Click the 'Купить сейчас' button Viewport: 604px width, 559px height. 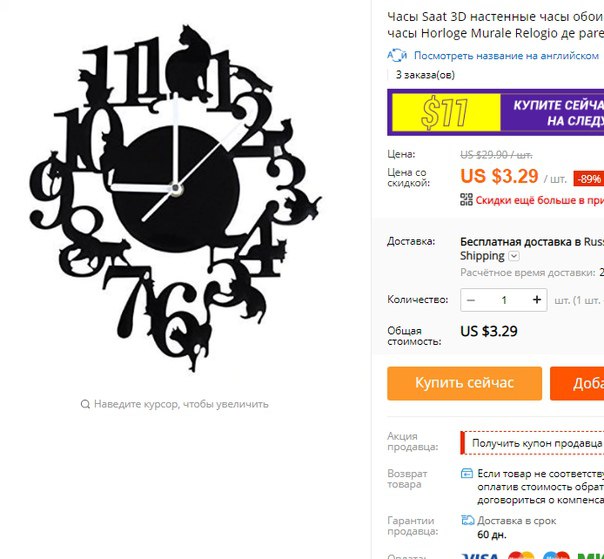click(x=465, y=383)
